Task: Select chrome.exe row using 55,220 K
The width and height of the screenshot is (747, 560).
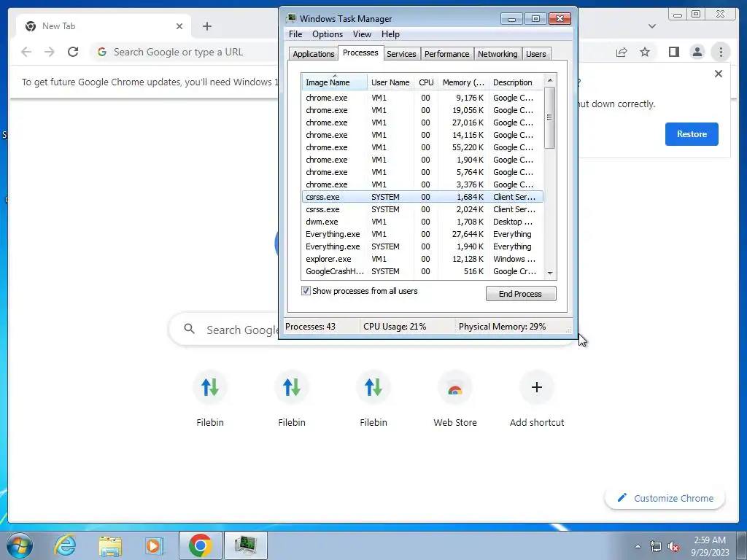Action: click(x=422, y=147)
